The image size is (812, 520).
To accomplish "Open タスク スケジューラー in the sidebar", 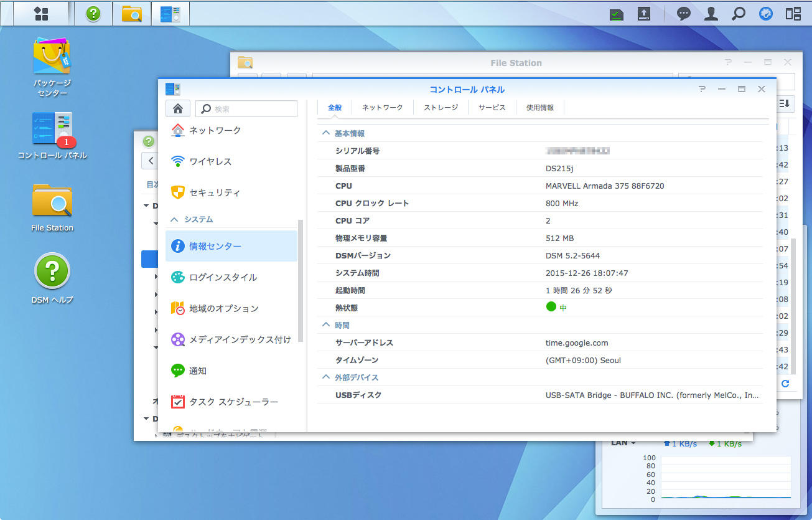I will click(x=231, y=402).
